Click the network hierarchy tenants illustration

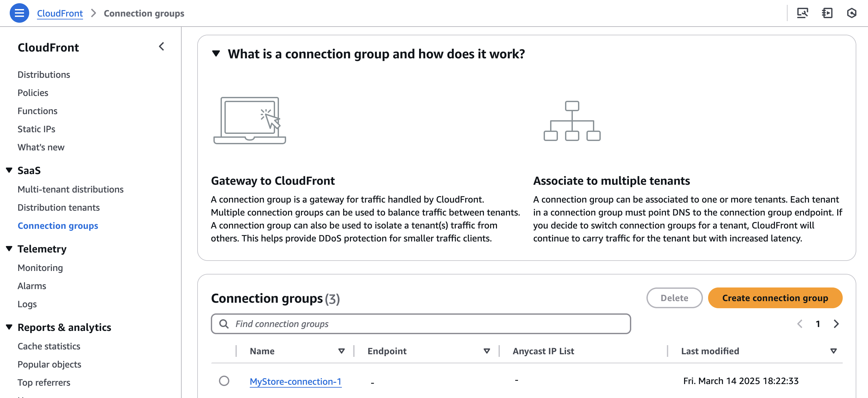[x=572, y=121]
